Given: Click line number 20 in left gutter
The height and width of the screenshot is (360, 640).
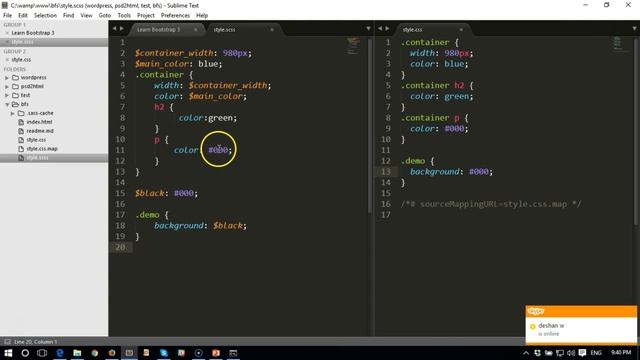Looking at the screenshot, I should (120, 247).
